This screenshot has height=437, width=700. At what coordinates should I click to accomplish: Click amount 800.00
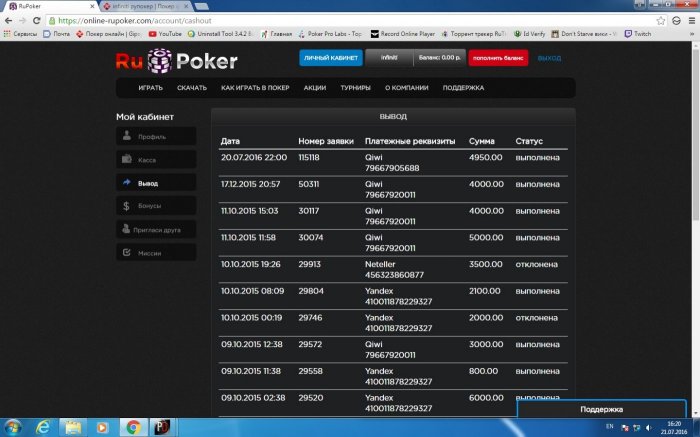click(483, 371)
